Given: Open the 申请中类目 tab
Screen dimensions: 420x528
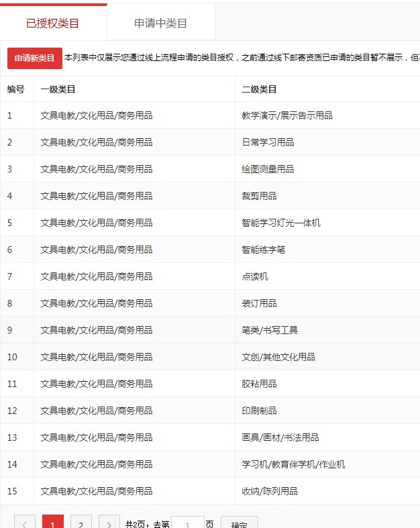Looking at the screenshot, I should [x=161, y=23].
